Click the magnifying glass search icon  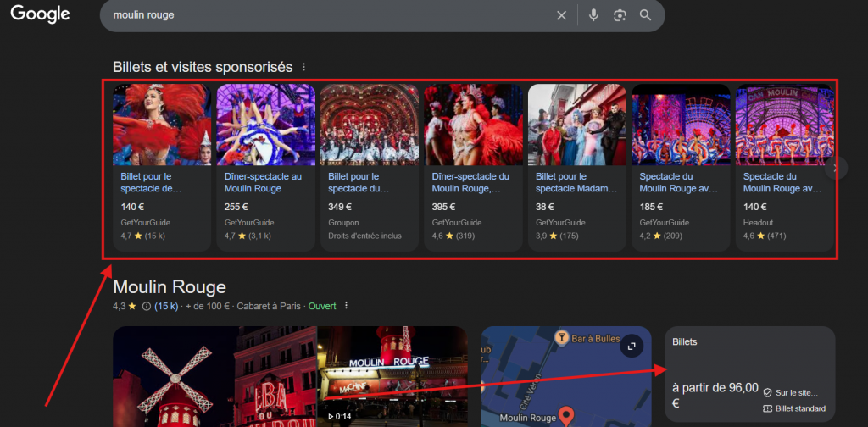[x=646, y=15]
